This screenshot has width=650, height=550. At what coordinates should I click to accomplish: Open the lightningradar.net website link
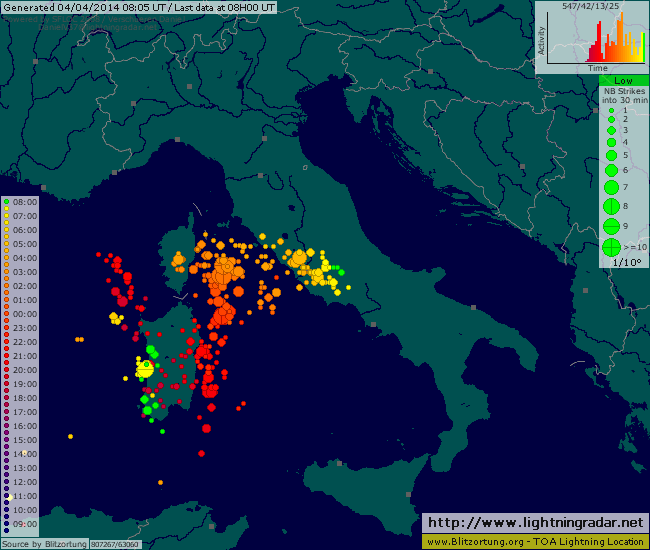(535, 523)
